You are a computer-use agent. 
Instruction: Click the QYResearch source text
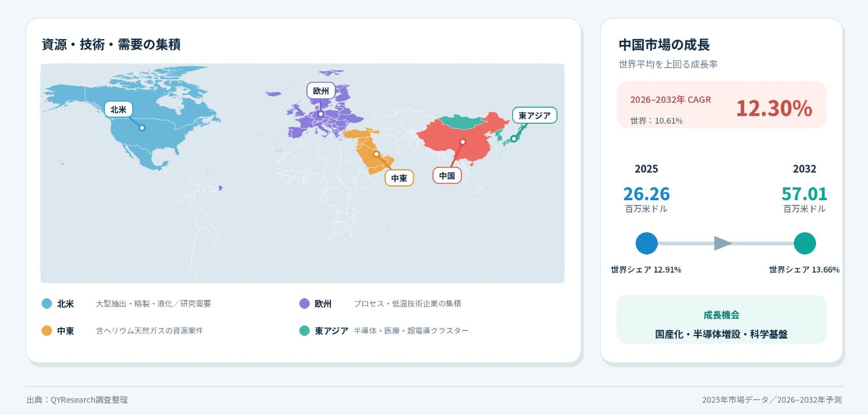tap(77, 400)
